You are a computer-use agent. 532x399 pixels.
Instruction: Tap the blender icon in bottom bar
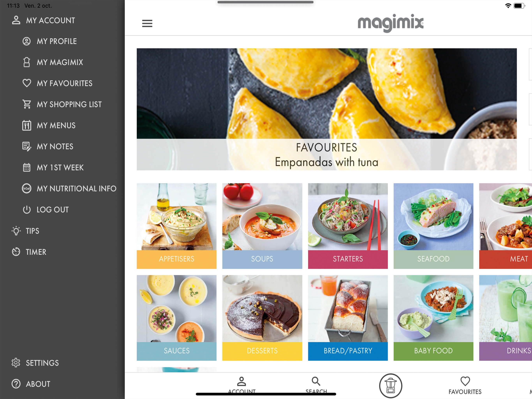tap(391, 386)
